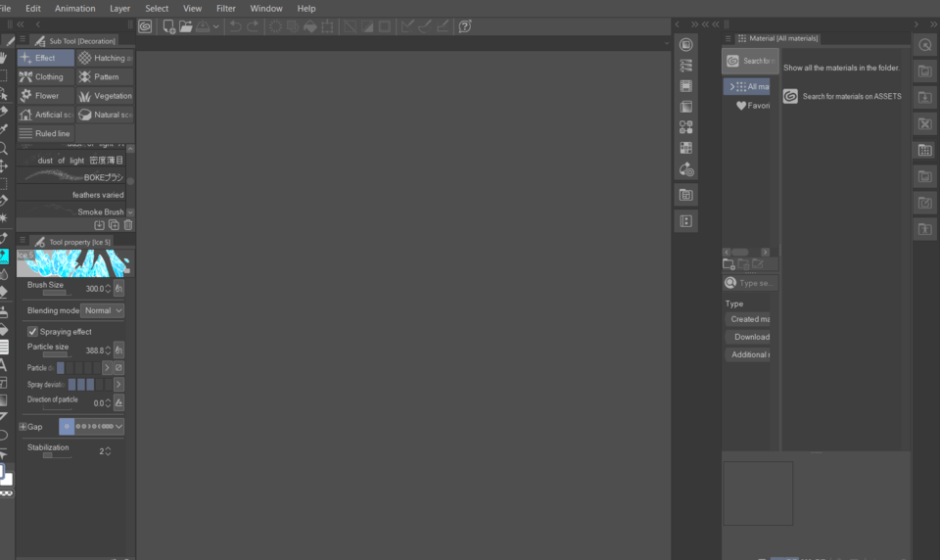
Task: Select the 'feathers varied' brush
Action: pos(71,194)
